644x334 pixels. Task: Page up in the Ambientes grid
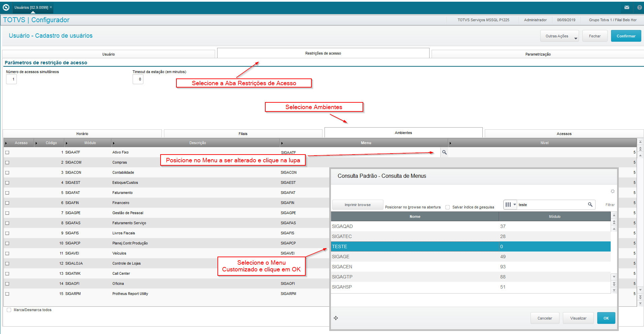(x=640, y=148)
